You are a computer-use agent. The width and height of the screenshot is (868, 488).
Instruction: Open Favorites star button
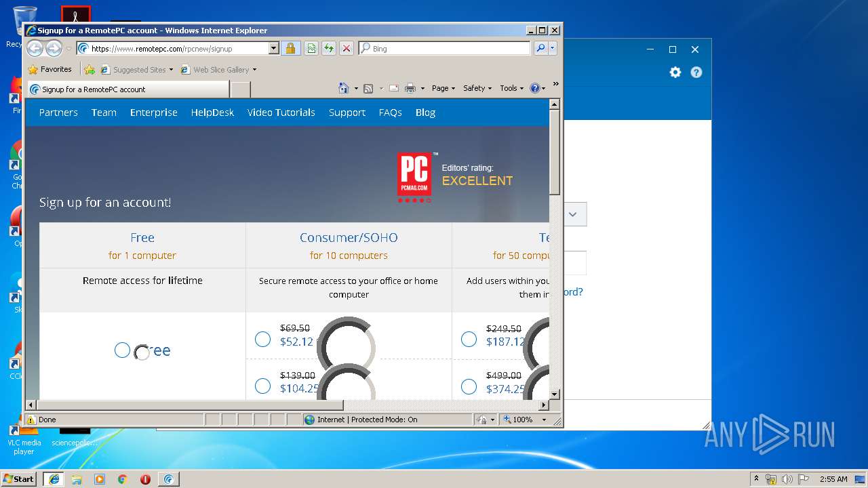pos(50,69)
